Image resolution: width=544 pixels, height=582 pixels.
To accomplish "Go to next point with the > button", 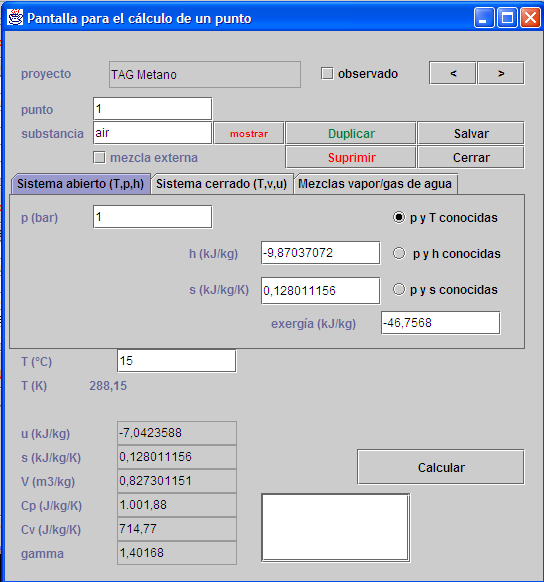I will tap(501, 73).
